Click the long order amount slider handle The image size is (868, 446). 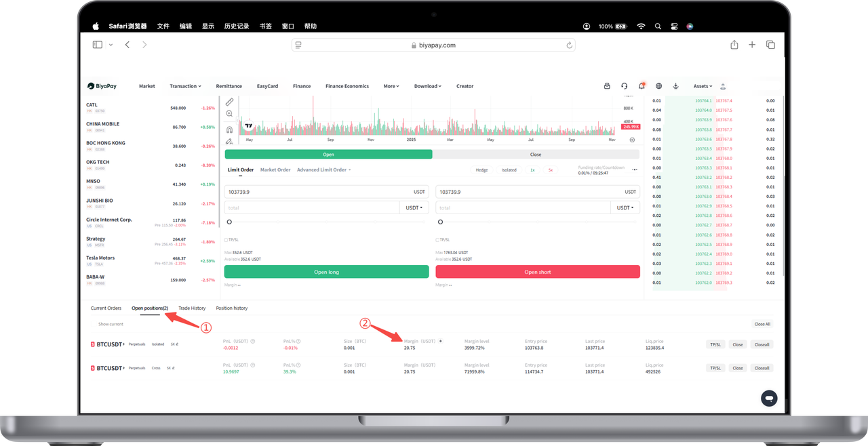[x=229, y=222]
